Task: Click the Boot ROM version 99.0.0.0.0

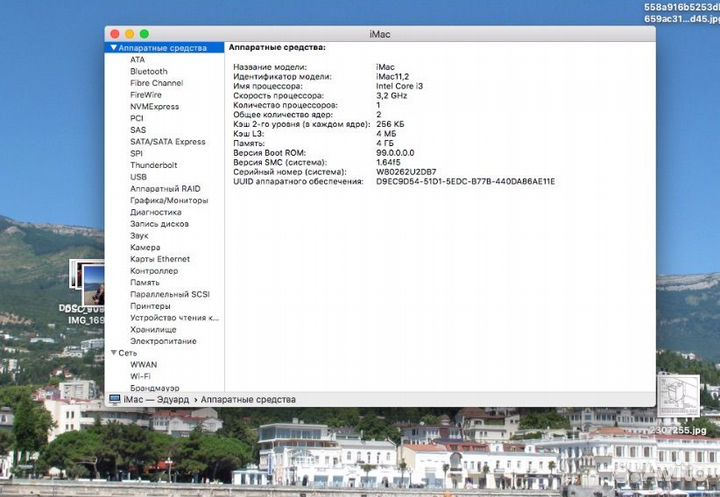Action: pyautogui.click(x=395, y=153)
